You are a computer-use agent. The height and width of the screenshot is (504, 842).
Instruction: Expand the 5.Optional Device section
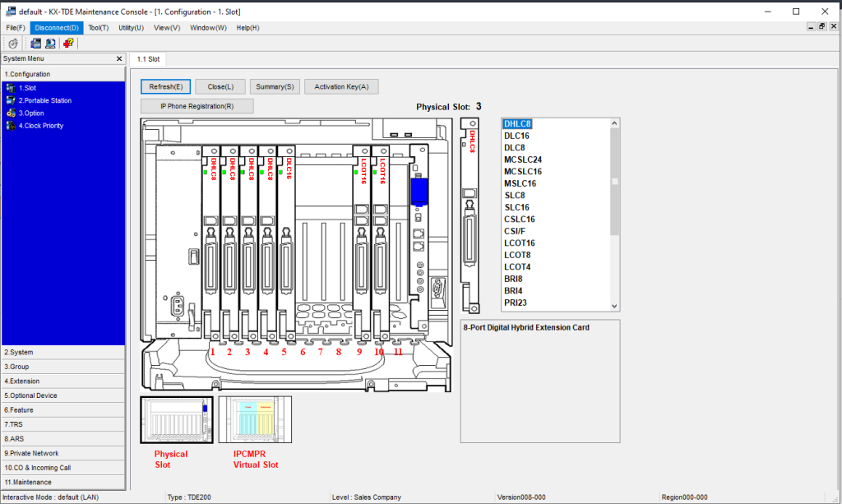point(62,395)
